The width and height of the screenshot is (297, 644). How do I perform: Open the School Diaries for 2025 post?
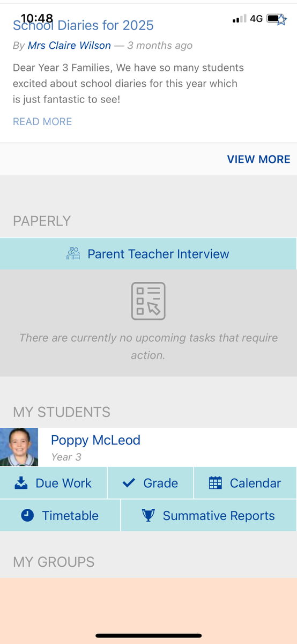click(x=83, y=25)
